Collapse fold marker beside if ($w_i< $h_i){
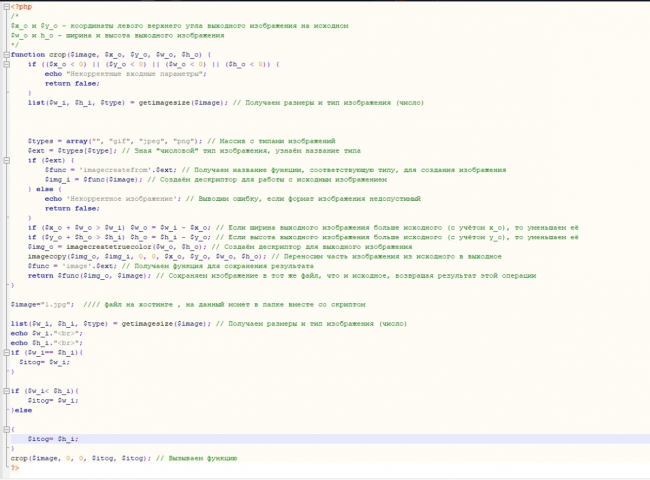650x480 pixels. [6, 391]
